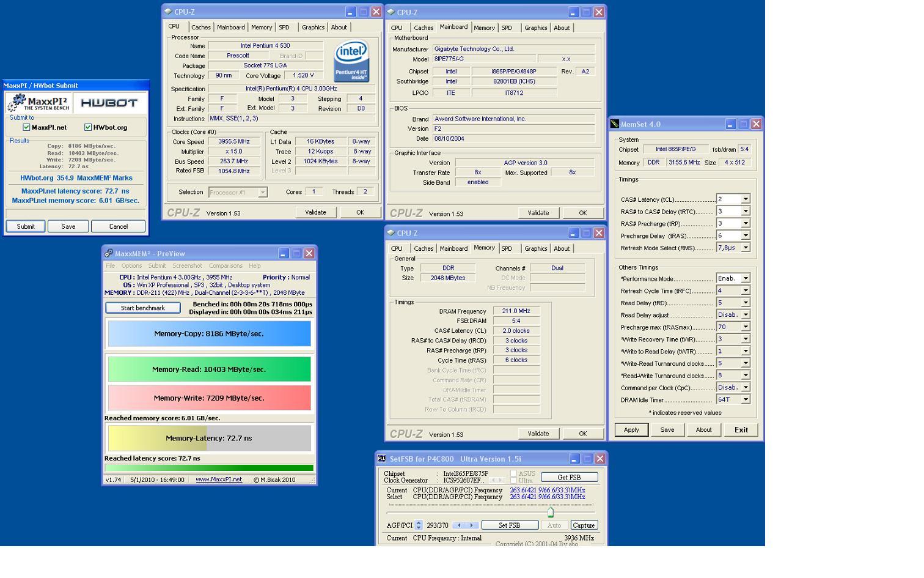The image size is (924, 578).
Task: Open the Screenshot menu in MaxxMEM²
Action: [187, 266]
